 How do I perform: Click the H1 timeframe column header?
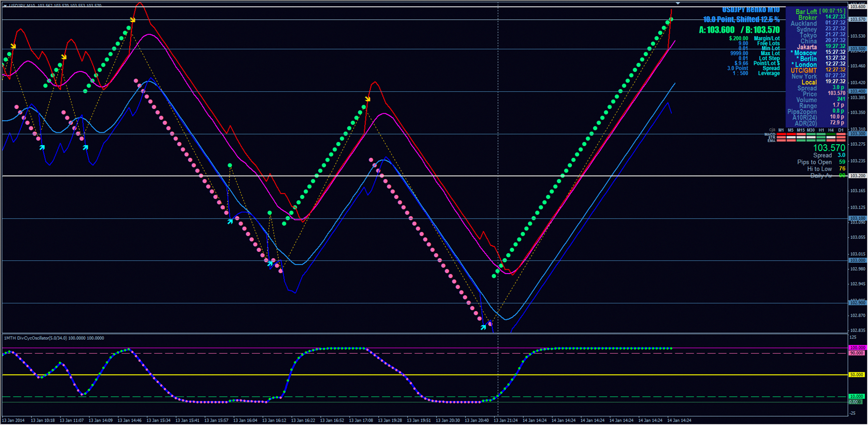(x=821, y=130)
